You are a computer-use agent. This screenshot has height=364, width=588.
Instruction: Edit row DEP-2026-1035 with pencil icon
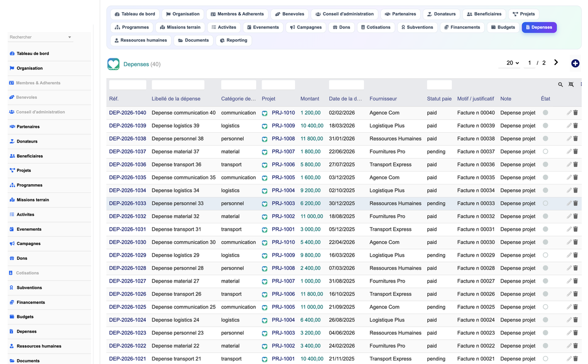[569, 177]
